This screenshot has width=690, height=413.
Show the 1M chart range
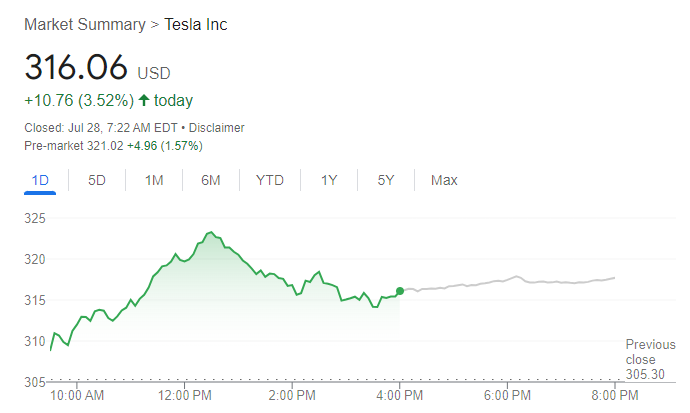coord(154,180)
